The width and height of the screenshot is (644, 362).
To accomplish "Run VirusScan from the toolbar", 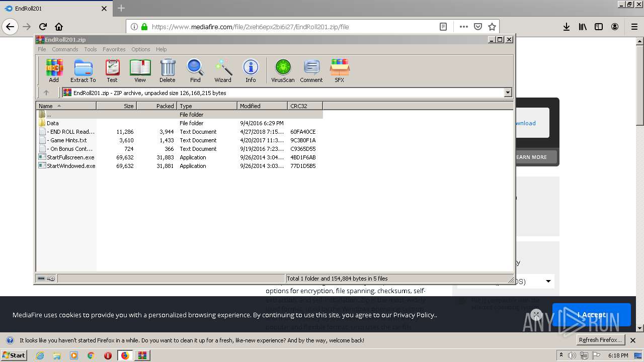I will (x=283, y=70).
